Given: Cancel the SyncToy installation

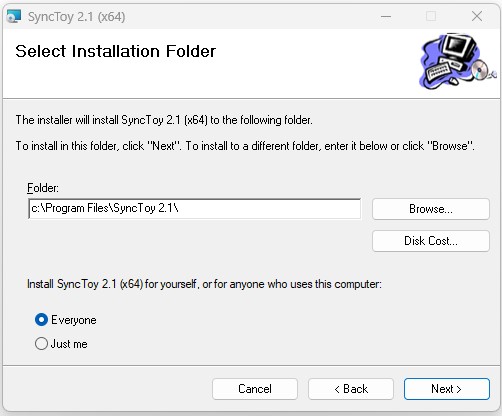Looking at the screenshot, I should pyautogui.click(x=255, y=389).
